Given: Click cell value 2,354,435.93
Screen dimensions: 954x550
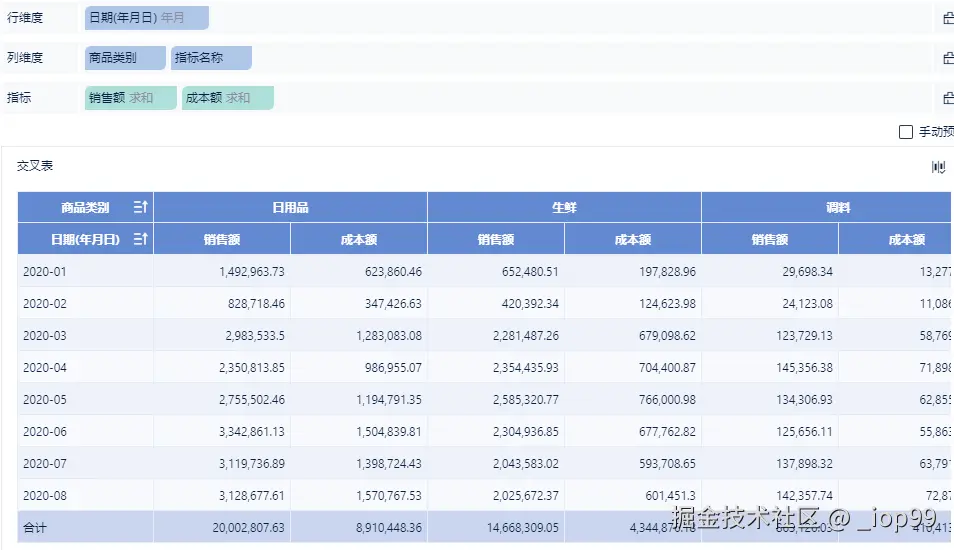Looking at the screenshot, I should click(x=526, y=367).
